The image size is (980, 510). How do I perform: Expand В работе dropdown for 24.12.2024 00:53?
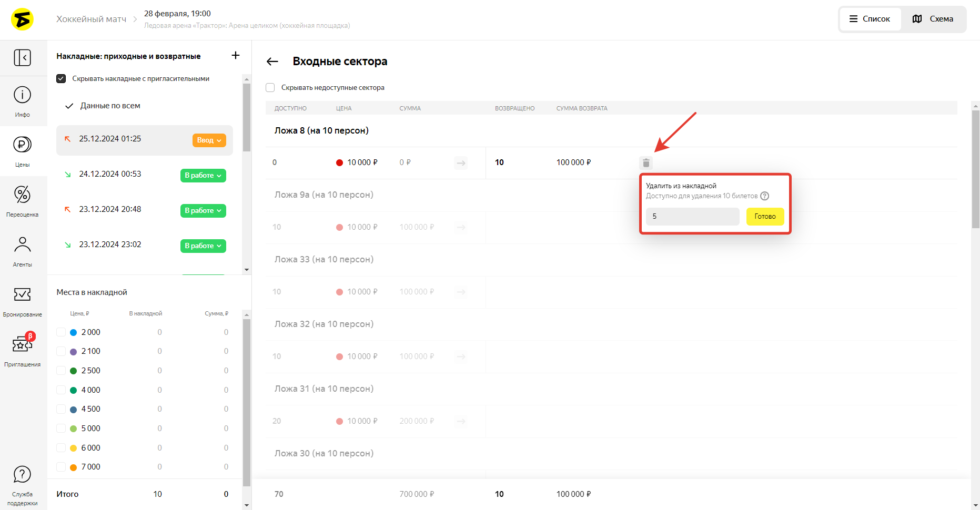point(203,176)
